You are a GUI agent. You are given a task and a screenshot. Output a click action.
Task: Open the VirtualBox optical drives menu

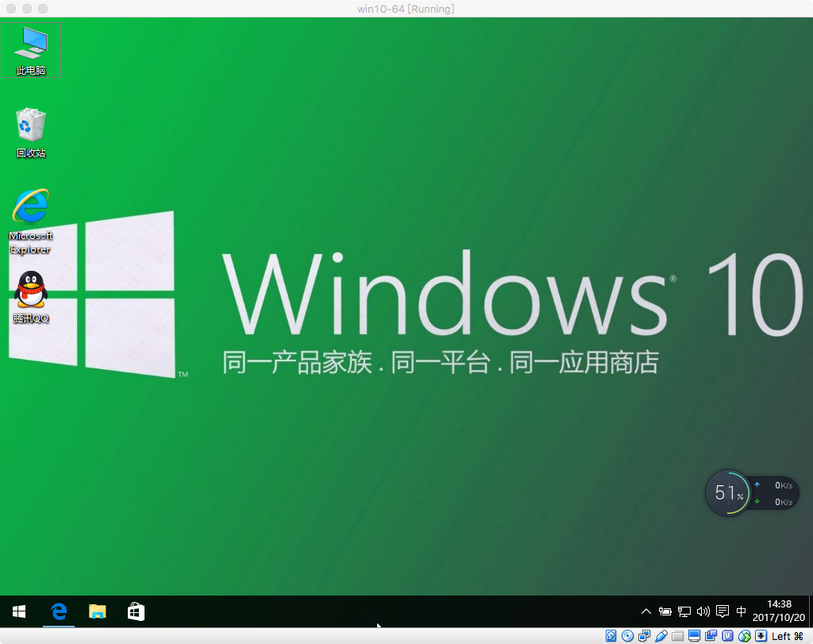point(627,635)
